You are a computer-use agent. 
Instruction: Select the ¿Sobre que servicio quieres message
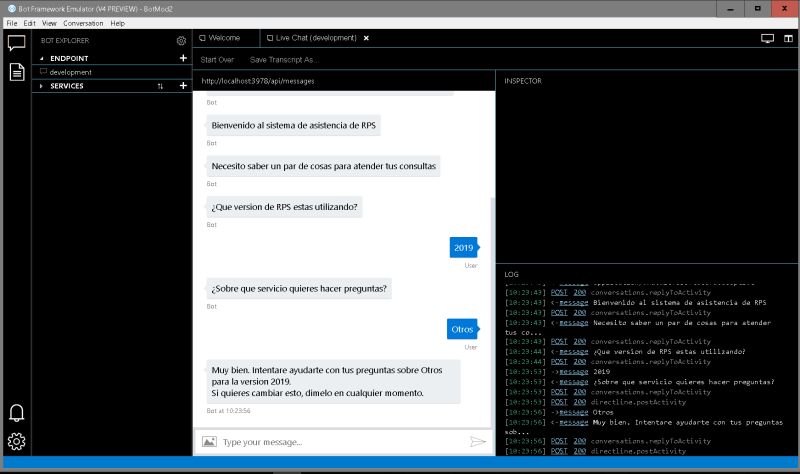click(299, 289)
